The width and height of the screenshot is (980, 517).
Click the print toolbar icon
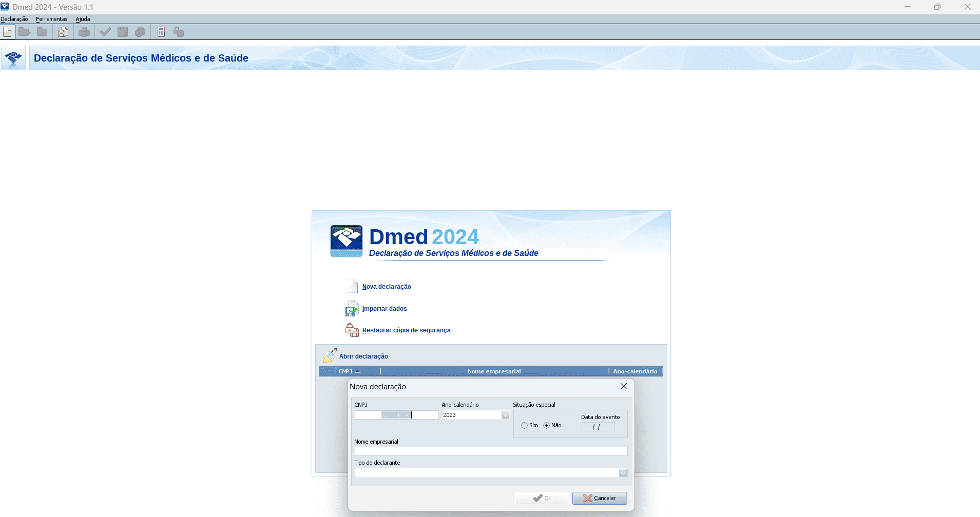[x=84, y=32]
